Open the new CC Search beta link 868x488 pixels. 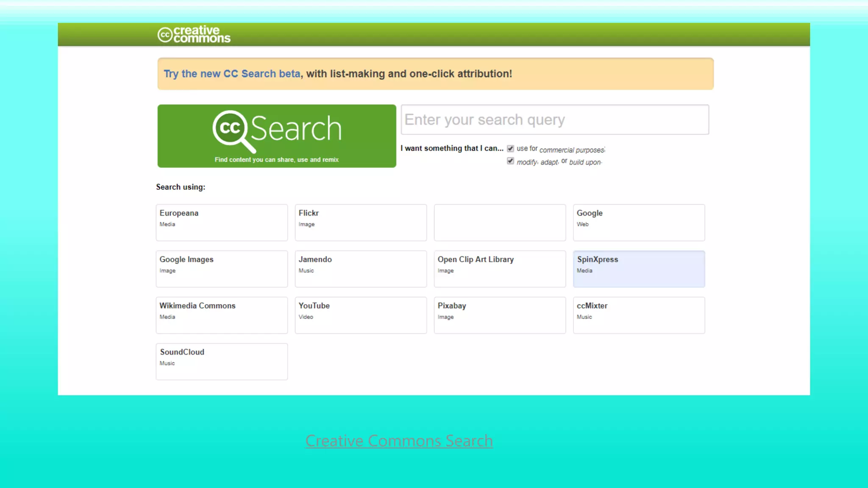coord(231,73)
